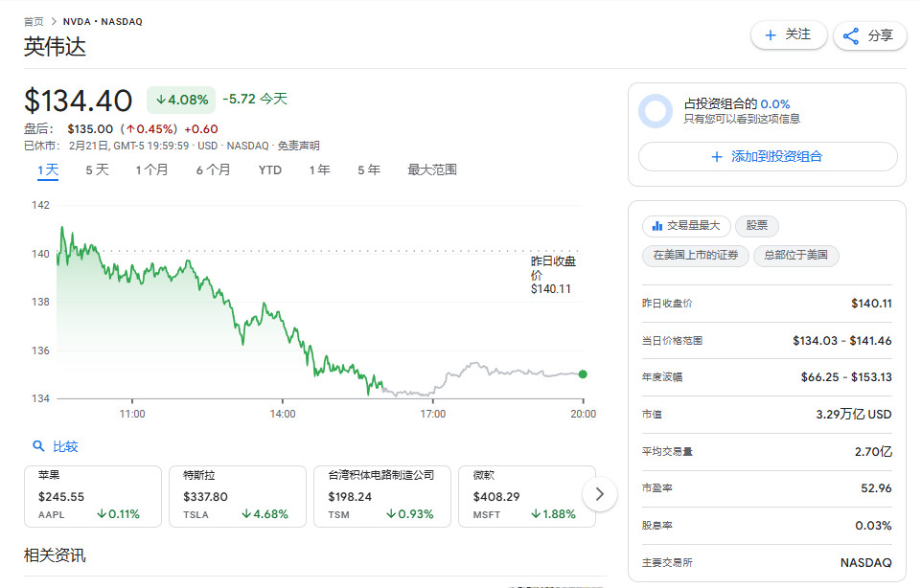Click the 英伟达 company title
The image size is (921, 588).
(x=55, y=47)
